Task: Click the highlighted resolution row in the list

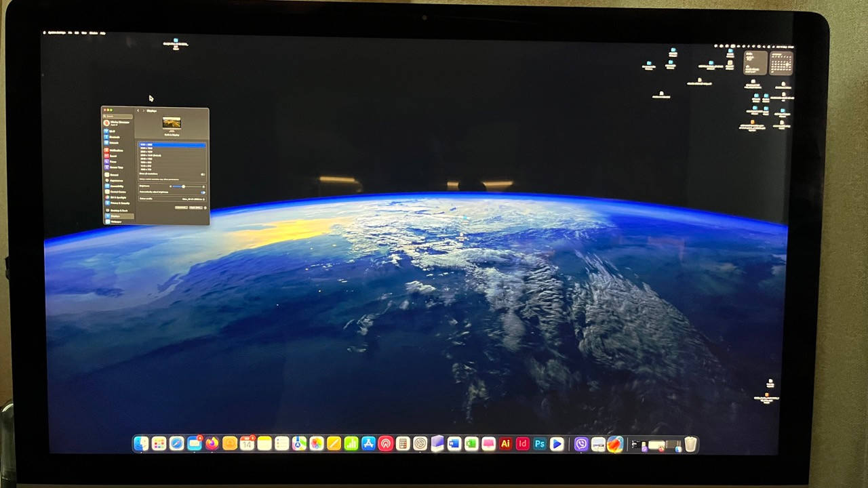Action: point(172,145)
